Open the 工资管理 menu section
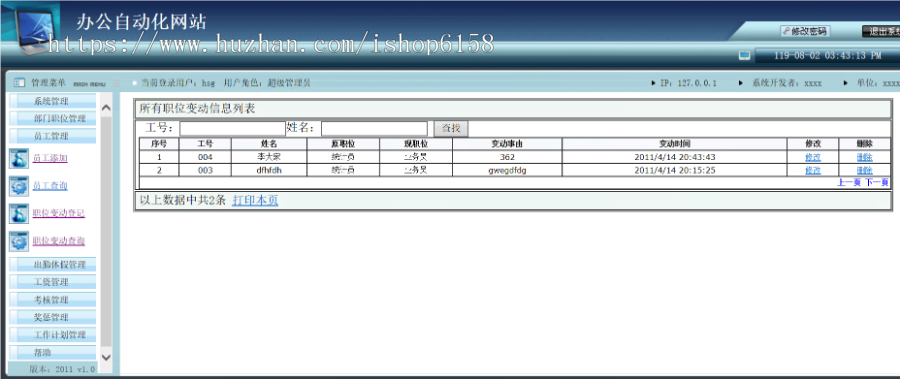Image resolution: width=900 pixels, height=379 pixels. click(52, 283)
